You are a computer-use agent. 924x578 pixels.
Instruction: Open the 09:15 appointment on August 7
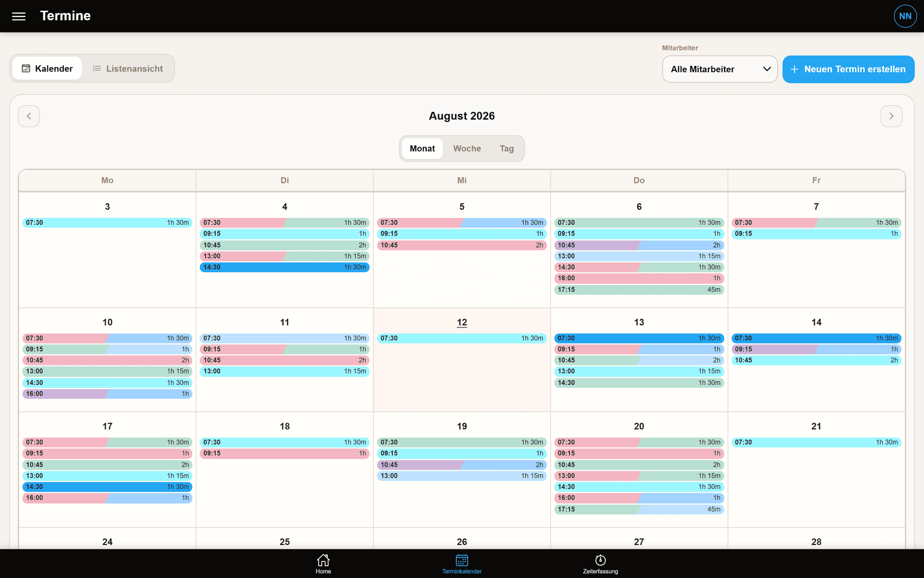pyautogui.click(x=816, y=234)
